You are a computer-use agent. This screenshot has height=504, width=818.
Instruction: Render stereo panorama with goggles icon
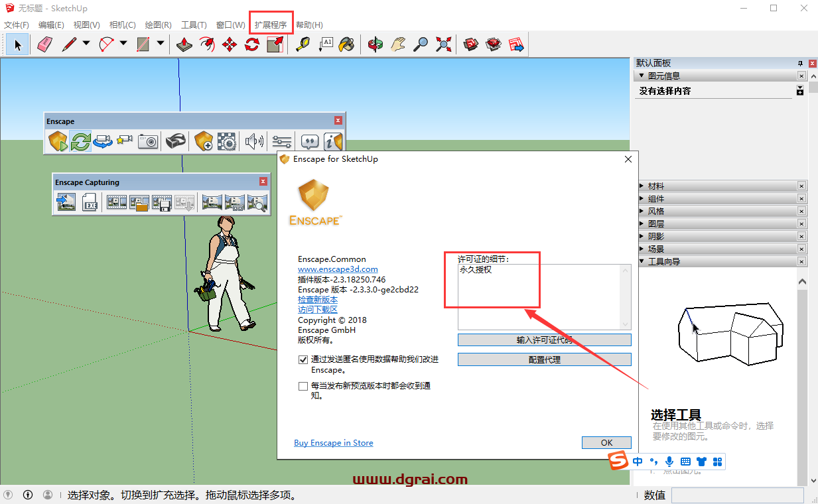click(234, 202)
